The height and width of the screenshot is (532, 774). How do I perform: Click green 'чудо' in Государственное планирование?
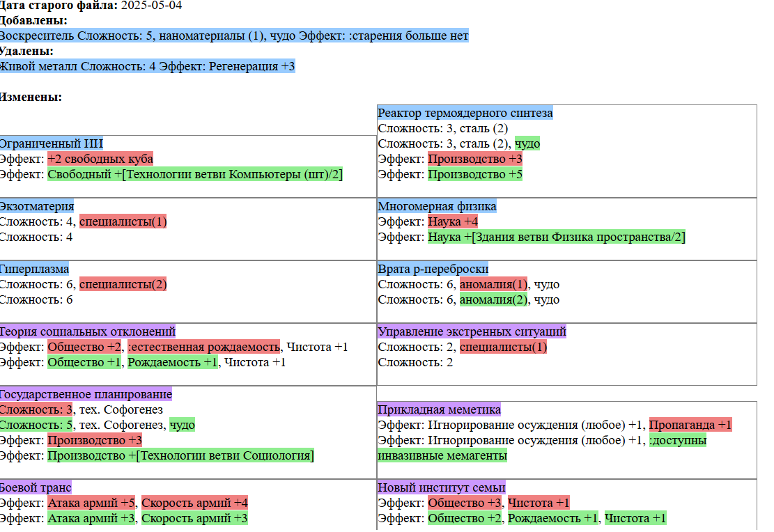(182, 425)
